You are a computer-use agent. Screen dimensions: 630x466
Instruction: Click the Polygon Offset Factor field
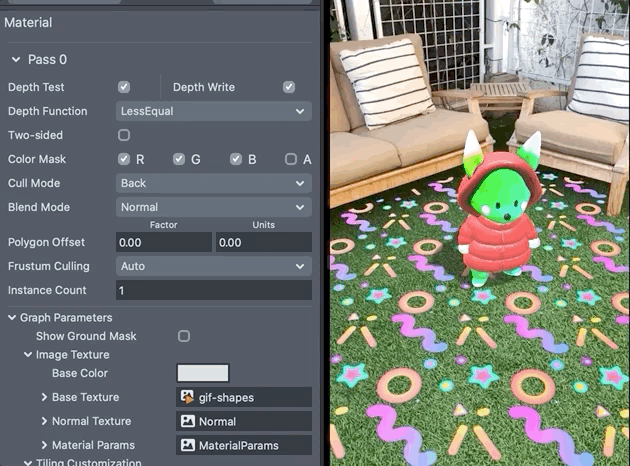click(x=164, y=242)
